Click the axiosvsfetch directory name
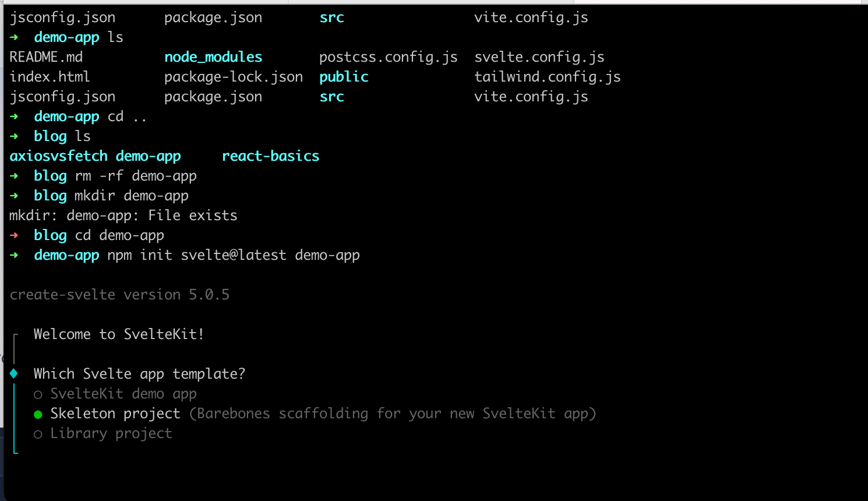Viewport: 868px width, 501px height. (58, 156)
